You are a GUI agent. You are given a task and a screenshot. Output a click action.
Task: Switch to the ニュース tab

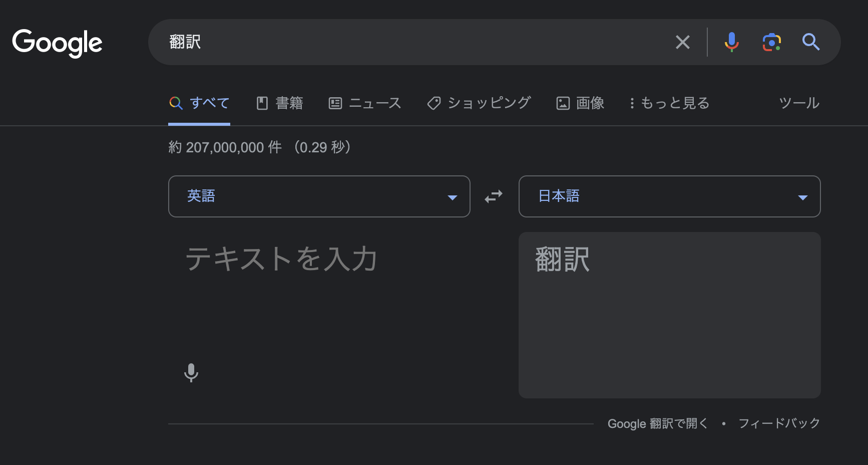(x=364, y=103)
